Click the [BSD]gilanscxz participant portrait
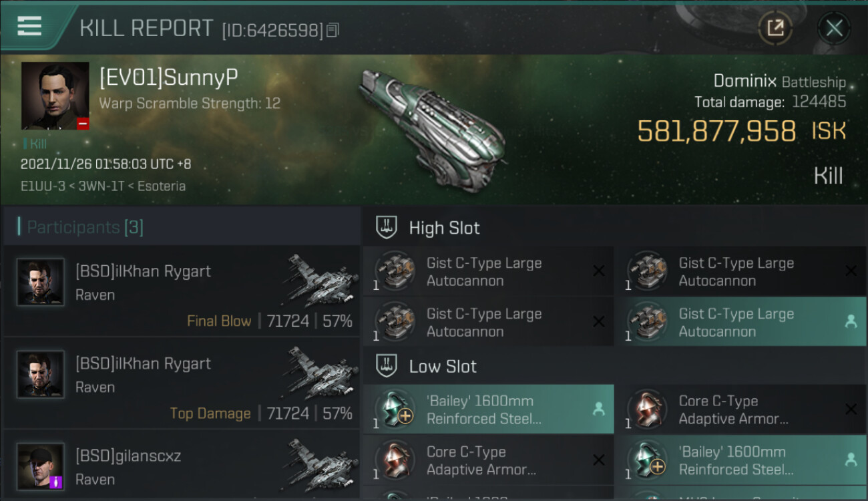 pos(41,466)
